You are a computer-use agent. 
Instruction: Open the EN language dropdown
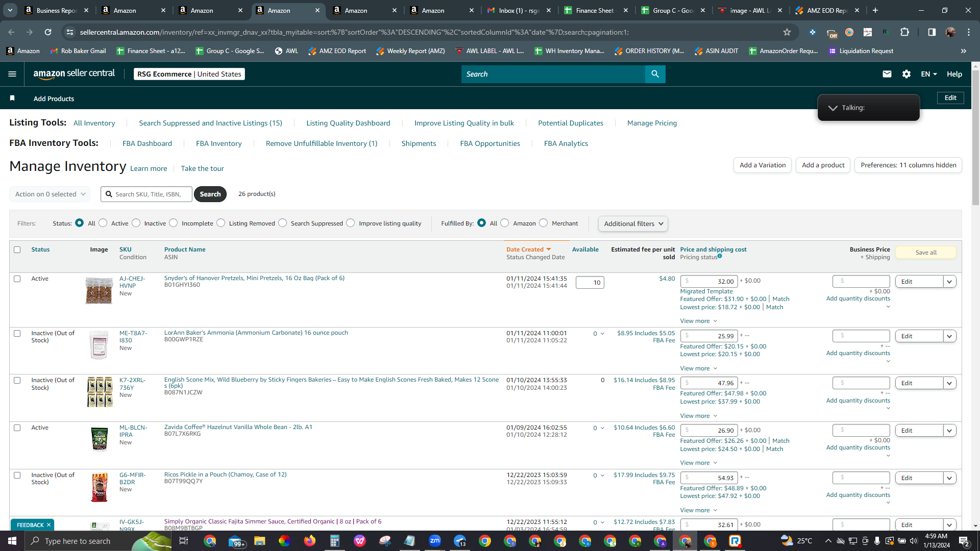[929, 74]
